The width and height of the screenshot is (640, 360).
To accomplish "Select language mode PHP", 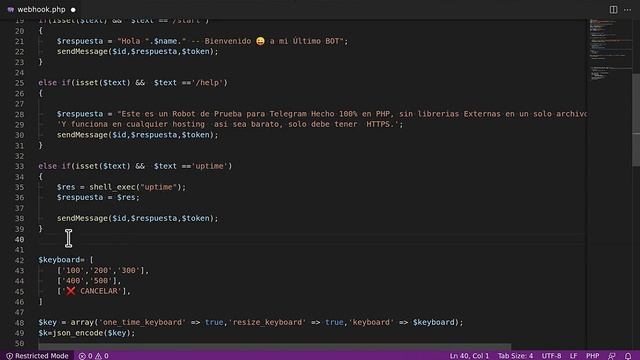I will coord(593,356).
